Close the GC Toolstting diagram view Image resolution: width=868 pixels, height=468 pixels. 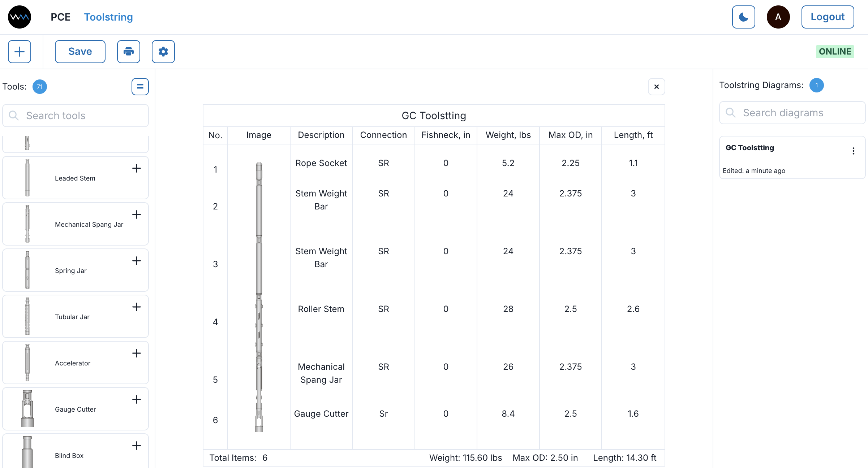point(657,87)
